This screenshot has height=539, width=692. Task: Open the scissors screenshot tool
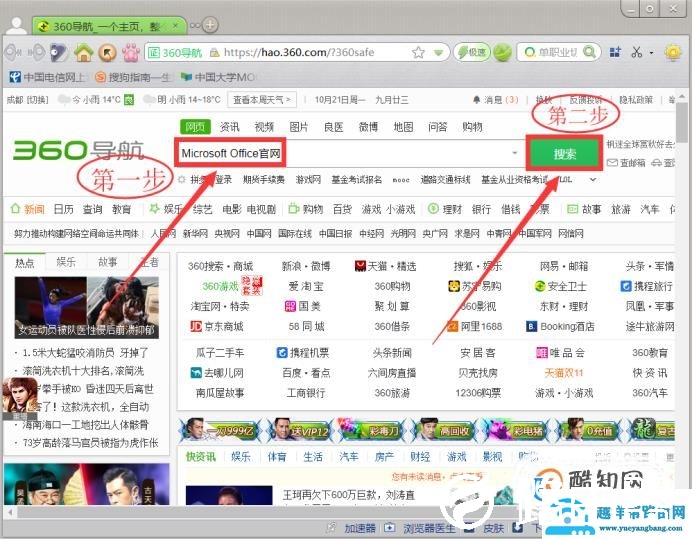pos(636,53)
